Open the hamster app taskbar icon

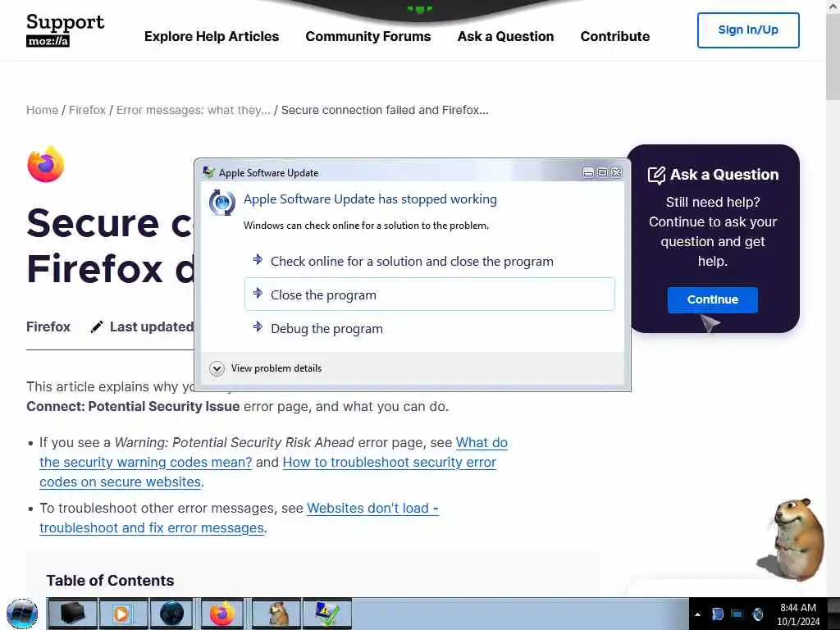[276, 614]
